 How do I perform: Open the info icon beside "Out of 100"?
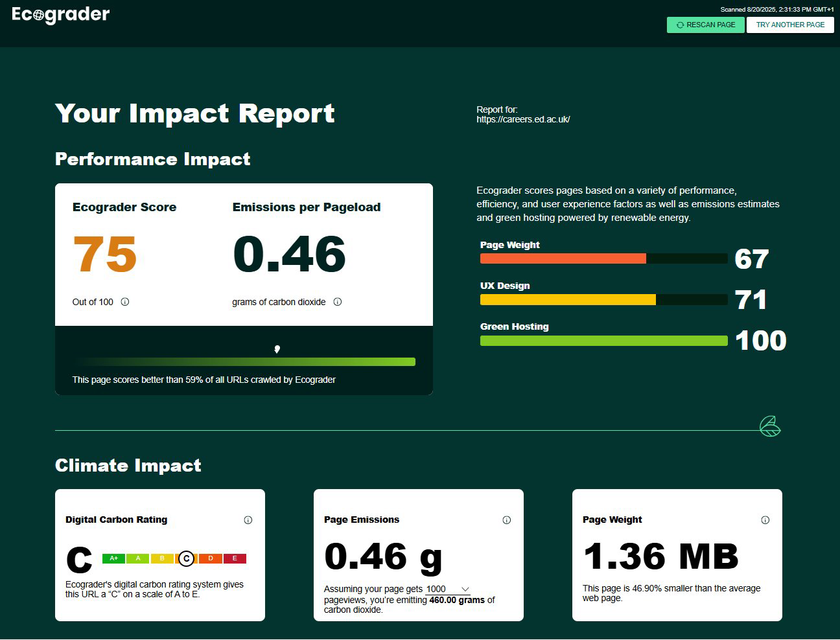tap(125, 302)
